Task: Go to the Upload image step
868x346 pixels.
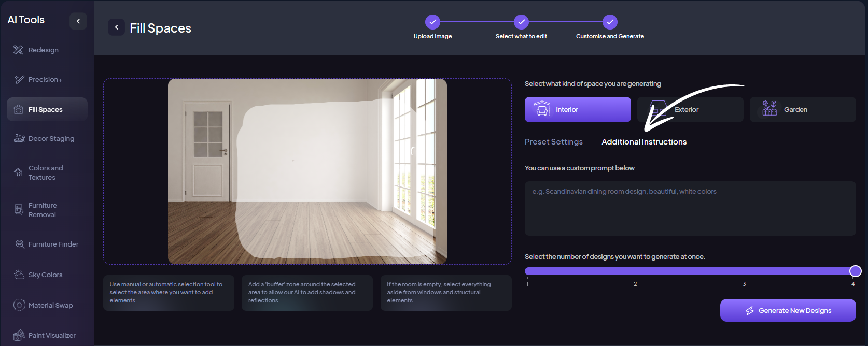Action: coord(432,22)
